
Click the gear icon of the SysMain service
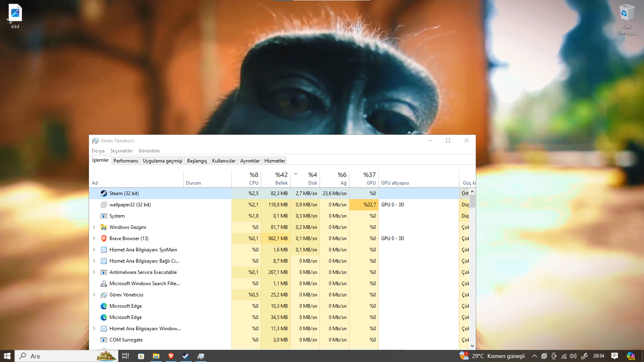[103, 250]
